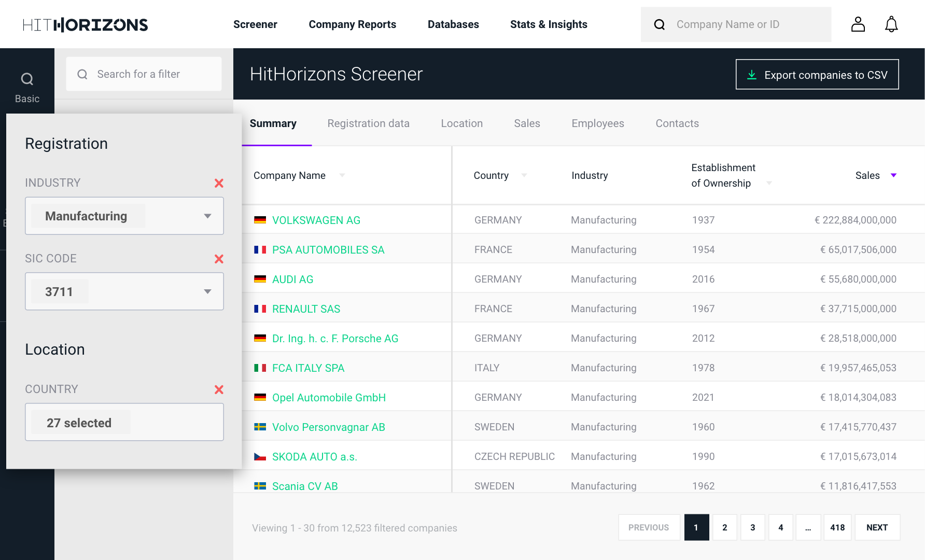
Task: Open Company Reports menu
Action: coord(353,24)
